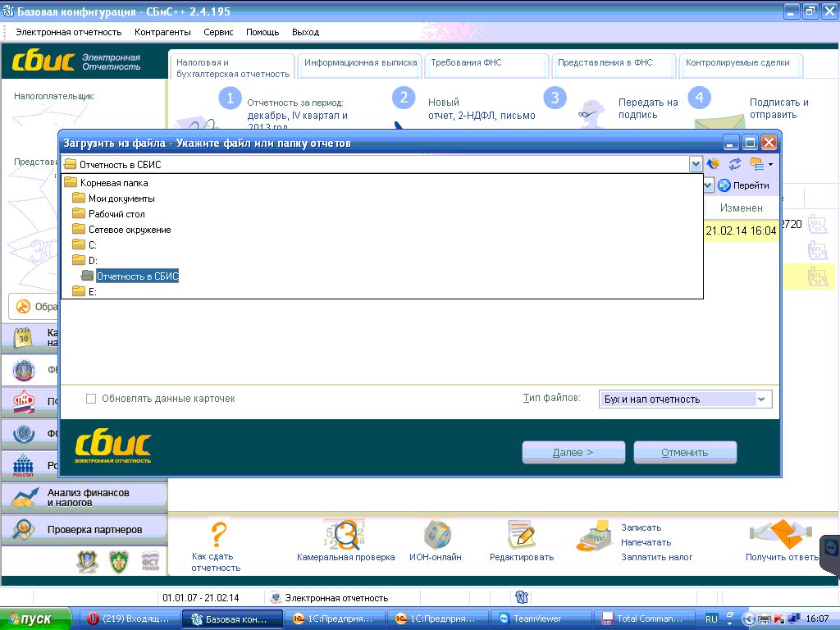Image resolution: width=840 pixels, height=630 pixels.
Task: Open ИОН-онлайн icon
Action: (x=437, y=535)
